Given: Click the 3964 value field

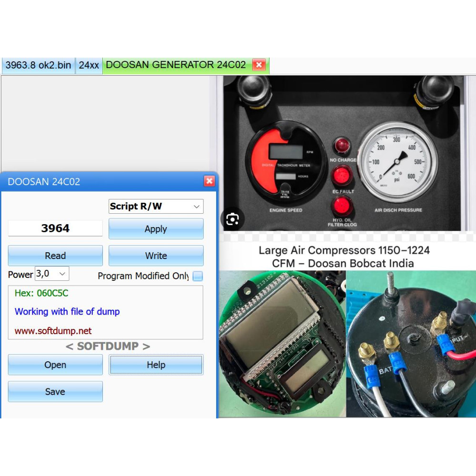Looking at the screenshot, I should pyautogui.click(x=55, y=228).
